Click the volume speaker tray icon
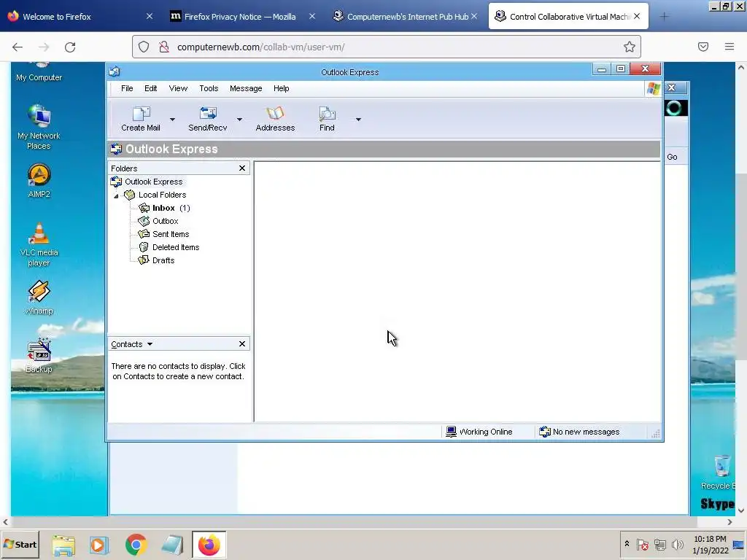 click(677, 544)
